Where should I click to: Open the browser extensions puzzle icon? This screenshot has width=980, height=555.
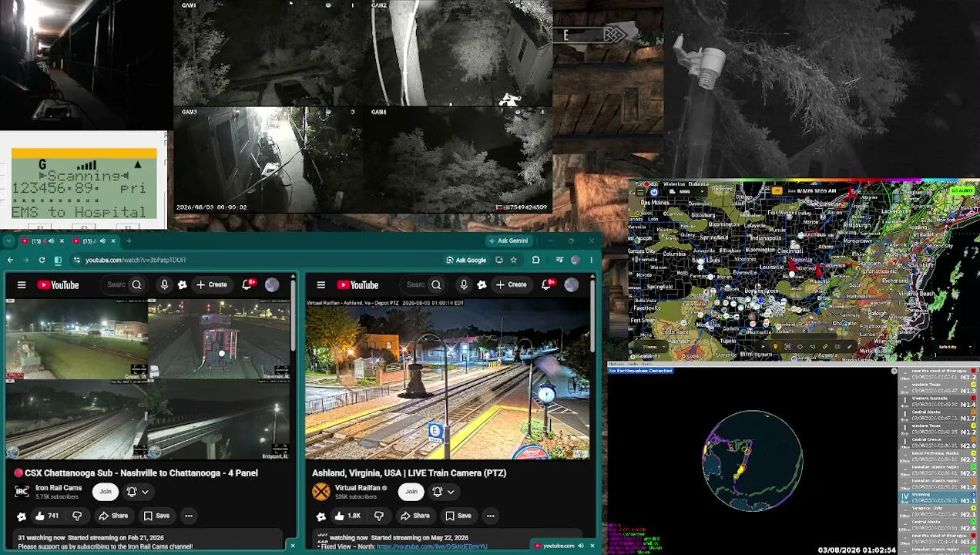pos(535,260)
